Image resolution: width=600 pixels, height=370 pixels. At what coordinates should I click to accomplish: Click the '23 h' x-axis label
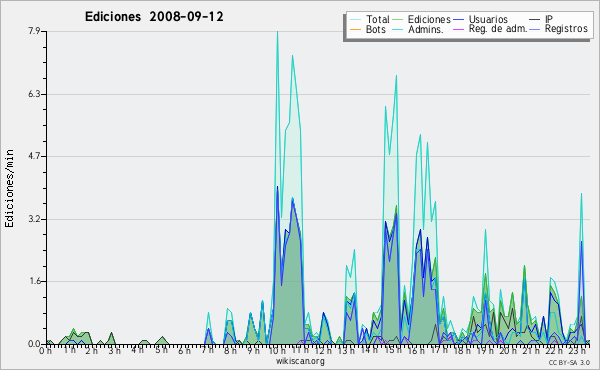[x=577, y=350]
